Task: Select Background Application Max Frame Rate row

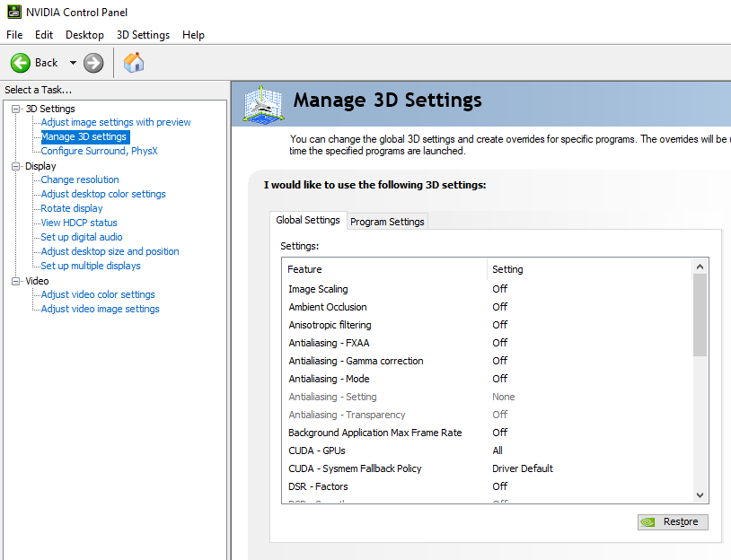Action: tap(487, 433)
